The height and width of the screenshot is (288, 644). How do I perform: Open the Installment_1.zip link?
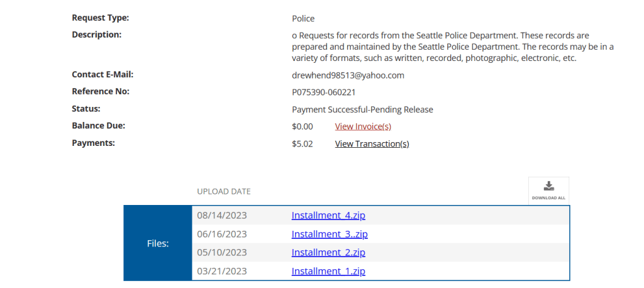point(328,272)
